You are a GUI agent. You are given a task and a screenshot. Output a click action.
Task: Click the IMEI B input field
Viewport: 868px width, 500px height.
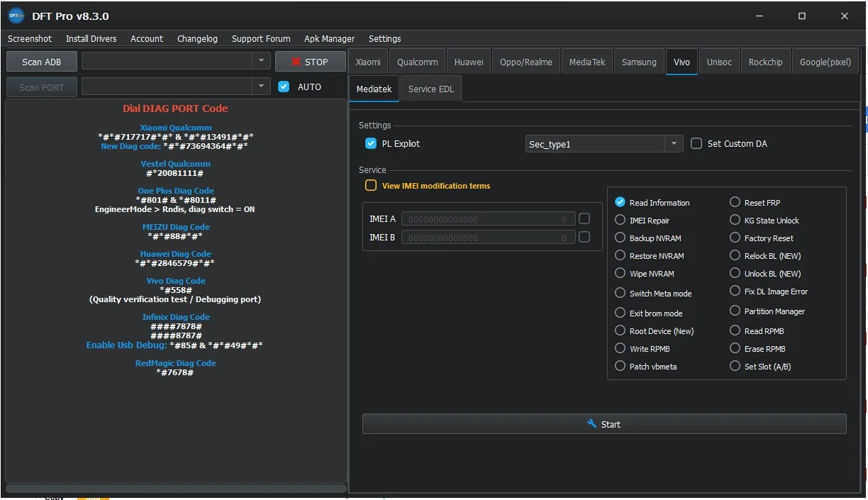tap(488, 238)
